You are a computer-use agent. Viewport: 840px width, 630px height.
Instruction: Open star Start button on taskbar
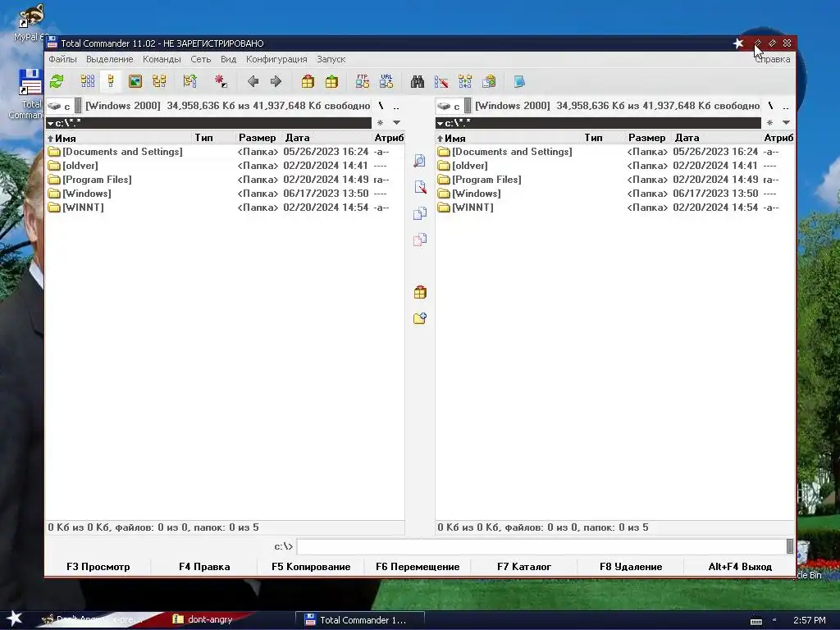click(x=14, y=619)
